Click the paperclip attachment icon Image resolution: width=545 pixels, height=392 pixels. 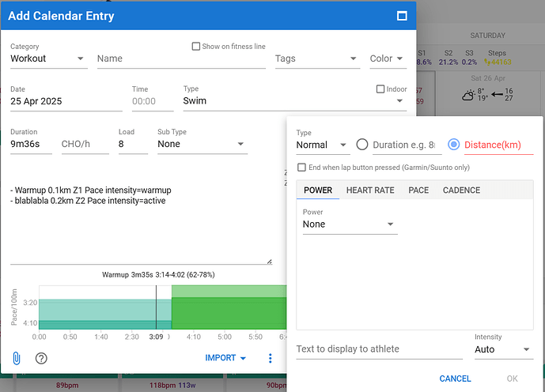tap(17, 358)
